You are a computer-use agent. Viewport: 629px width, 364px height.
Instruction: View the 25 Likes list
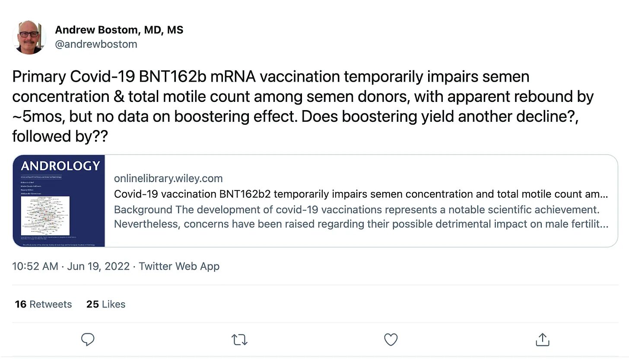106,304
